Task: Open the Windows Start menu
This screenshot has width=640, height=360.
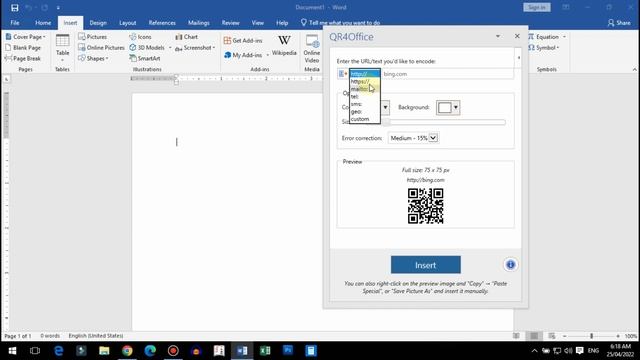Action: click(12, 351)
